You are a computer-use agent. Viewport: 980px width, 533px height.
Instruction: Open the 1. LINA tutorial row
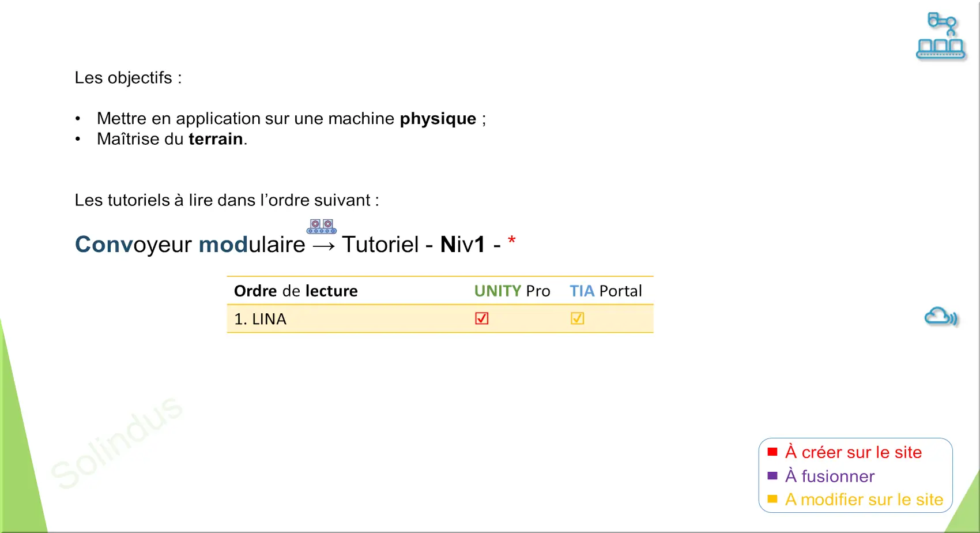tap(440, 318)
